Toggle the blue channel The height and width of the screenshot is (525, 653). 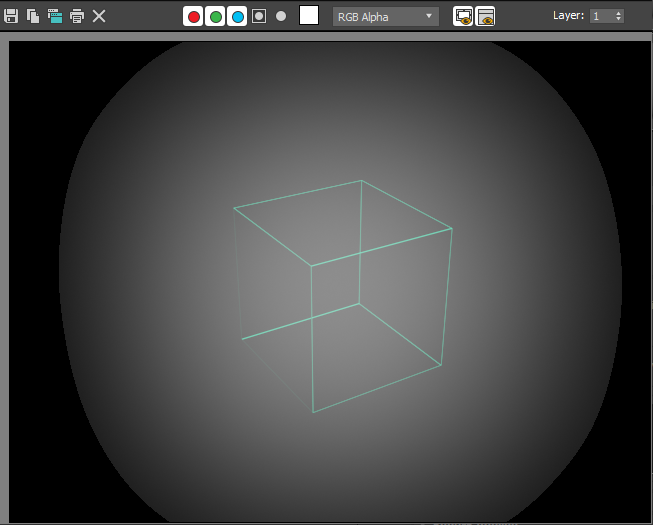(237, 17)
